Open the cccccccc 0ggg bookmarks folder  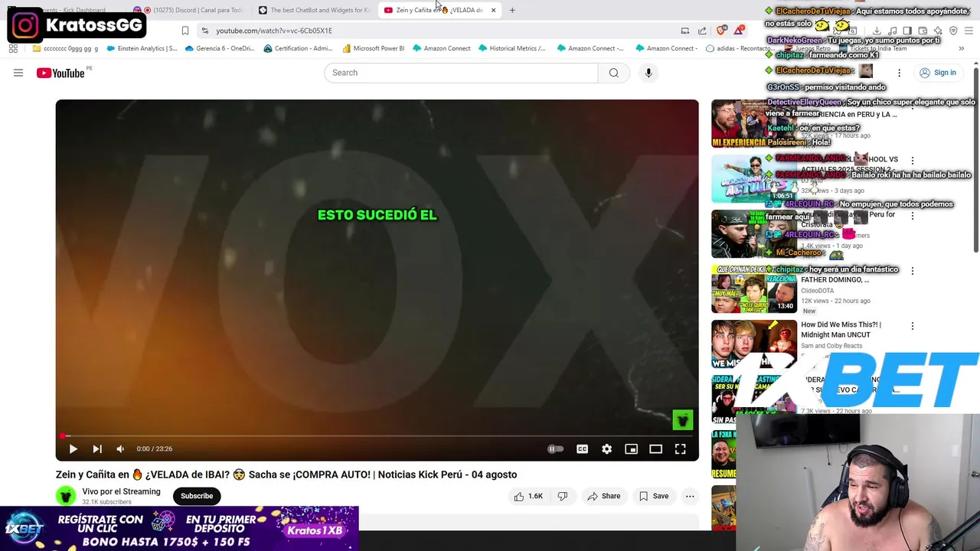65,48
